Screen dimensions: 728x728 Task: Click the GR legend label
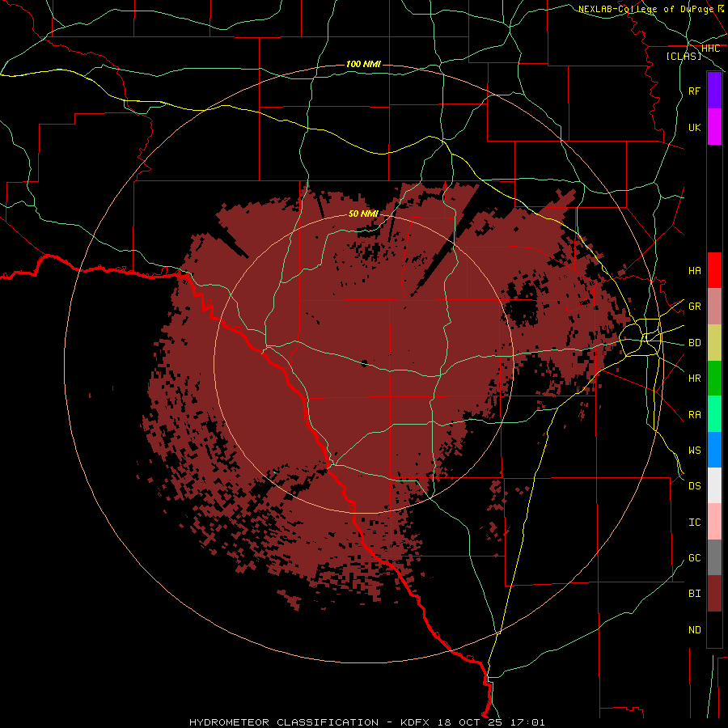tap(695, 307)
